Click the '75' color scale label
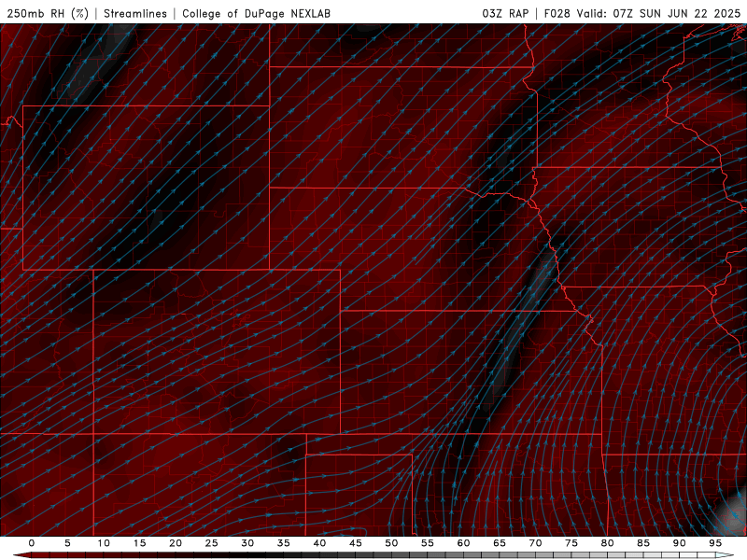 (x=571, y=543)
